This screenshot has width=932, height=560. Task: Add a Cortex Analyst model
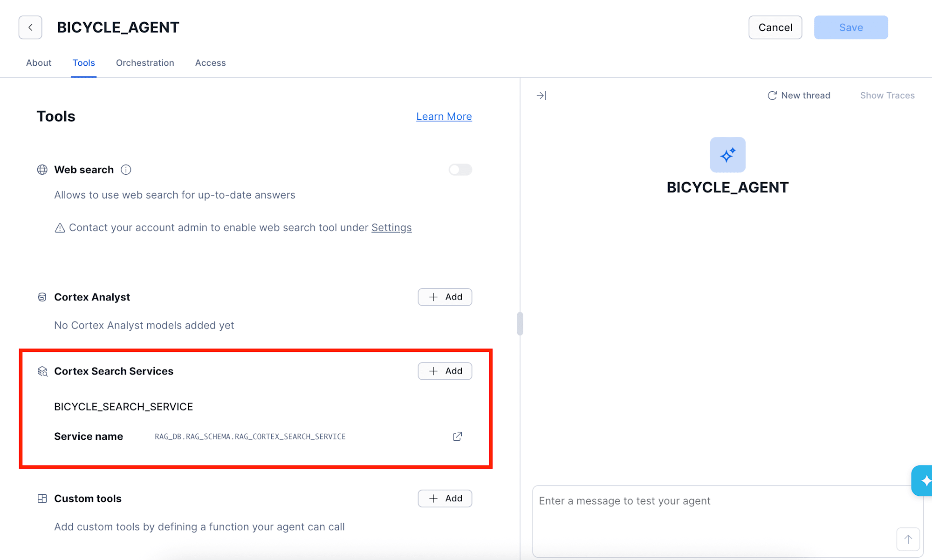tap(445, 297)
